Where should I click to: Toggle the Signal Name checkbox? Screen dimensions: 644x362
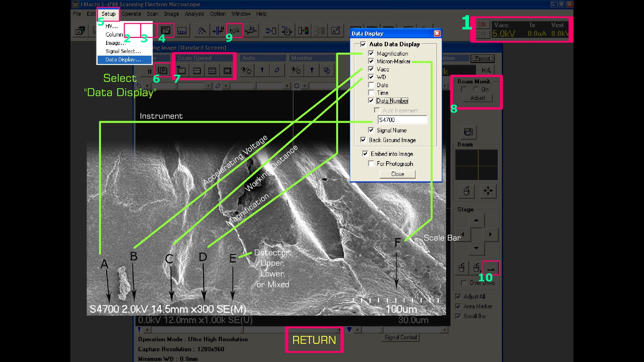pos(371,130)
